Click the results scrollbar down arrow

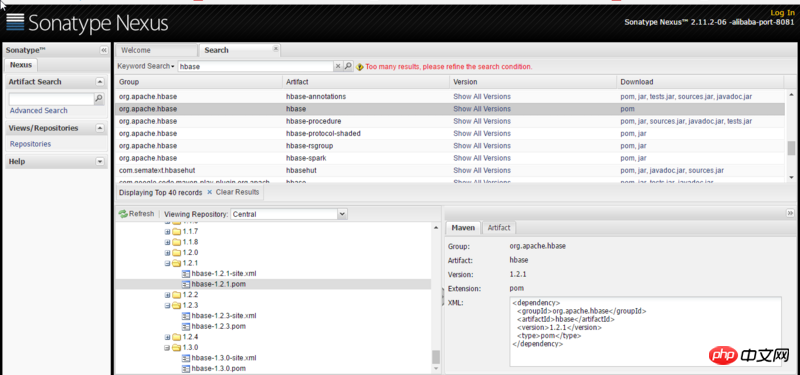coord(791,177)
